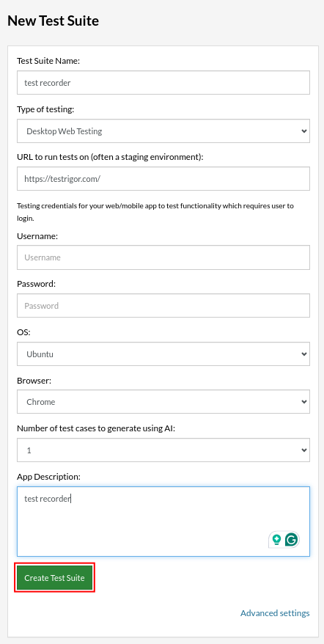The height and width of the screenshot is (644, 324).
Task: Click into the URL to run tests field
Action: 163,179
